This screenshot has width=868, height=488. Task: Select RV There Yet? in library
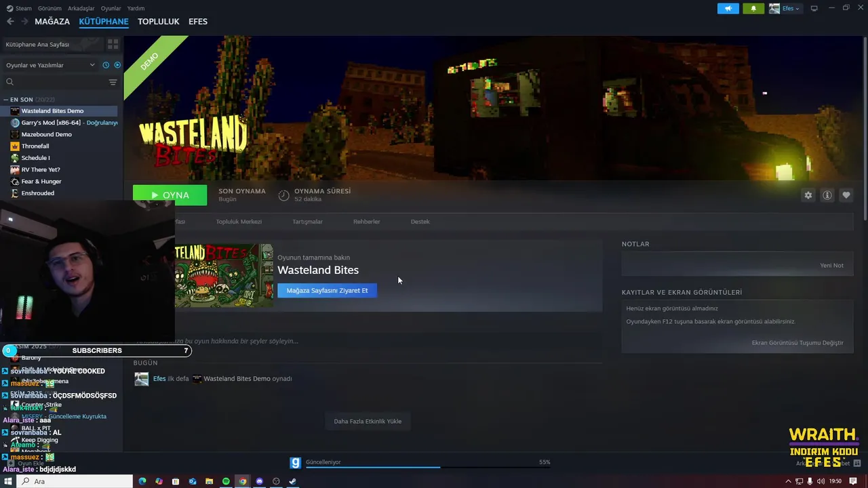pos(60,169)
